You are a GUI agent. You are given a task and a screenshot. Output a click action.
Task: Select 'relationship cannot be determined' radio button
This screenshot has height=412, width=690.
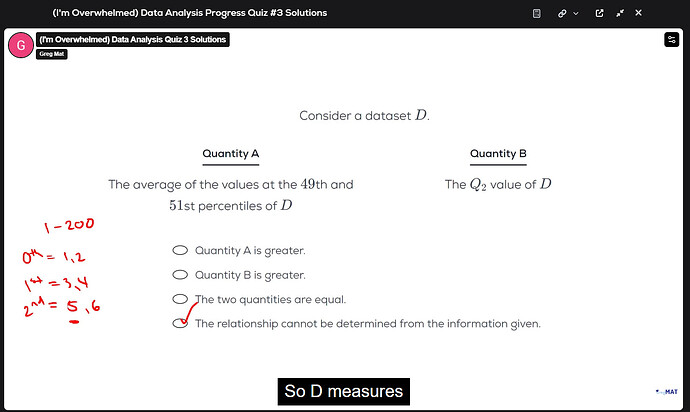coord(180,323)
